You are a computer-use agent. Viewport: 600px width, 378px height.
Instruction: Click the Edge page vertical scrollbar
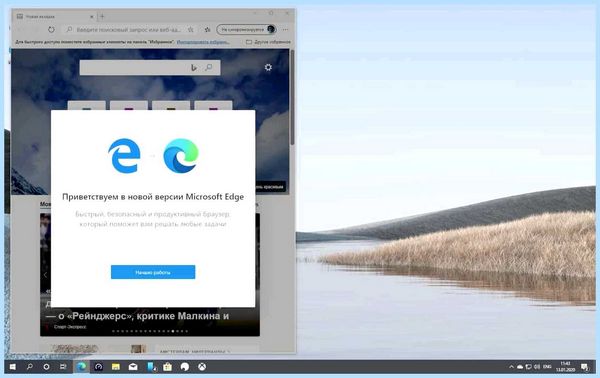click(x=292, y=98)
